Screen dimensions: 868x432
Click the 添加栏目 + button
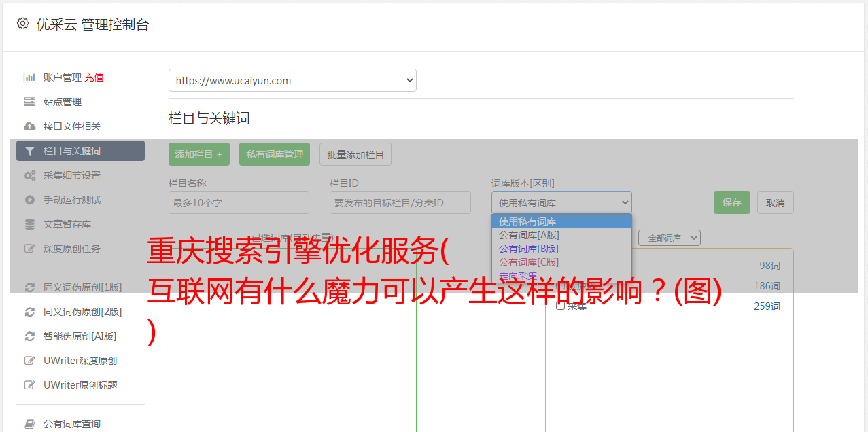coord(199,154)
